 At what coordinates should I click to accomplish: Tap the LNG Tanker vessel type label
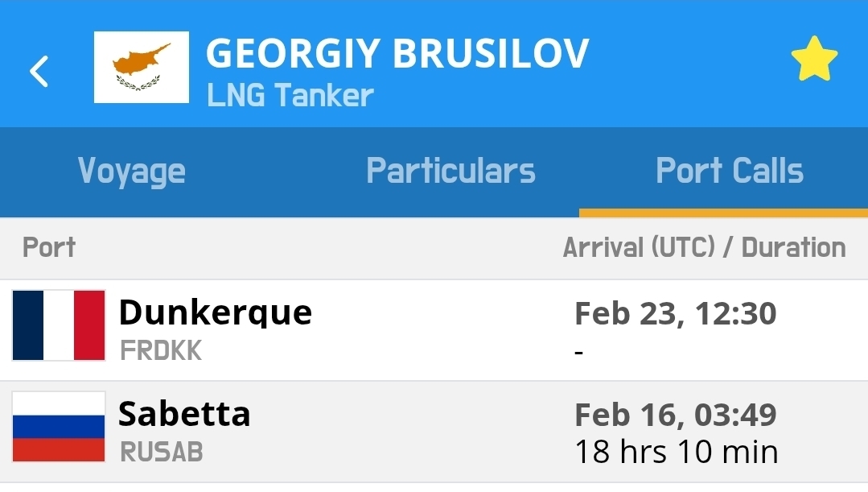coord(290,96)
